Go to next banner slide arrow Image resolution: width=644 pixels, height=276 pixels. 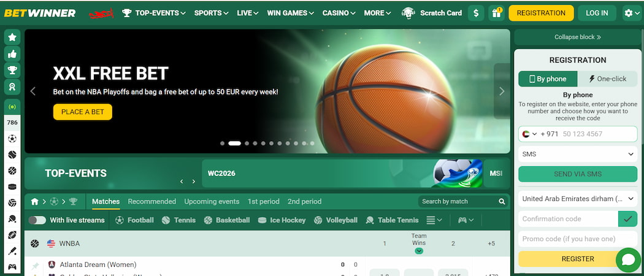coord(502,91)
